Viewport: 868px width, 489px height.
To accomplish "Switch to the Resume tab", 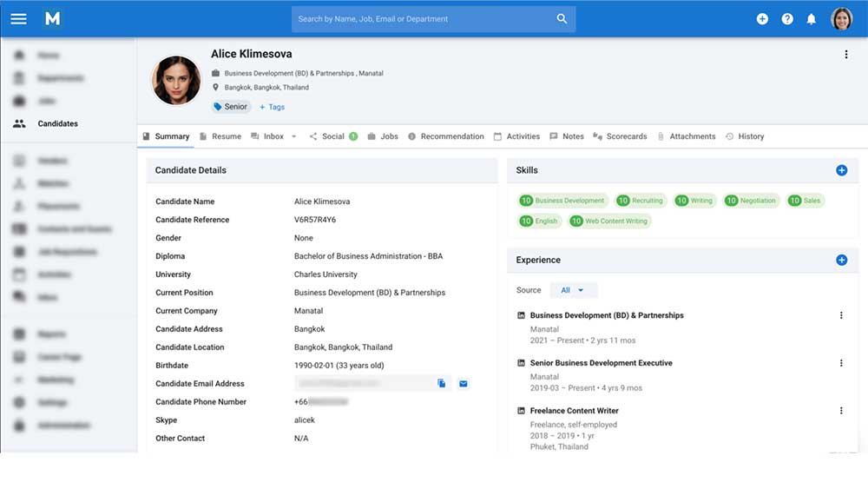I will [x=220, y=136].
